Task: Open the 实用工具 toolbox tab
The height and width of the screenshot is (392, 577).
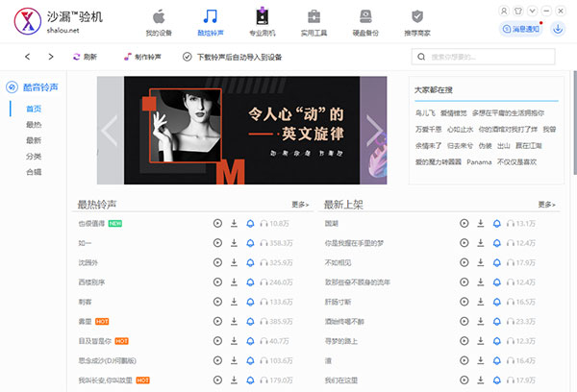Action: [314, 23]
